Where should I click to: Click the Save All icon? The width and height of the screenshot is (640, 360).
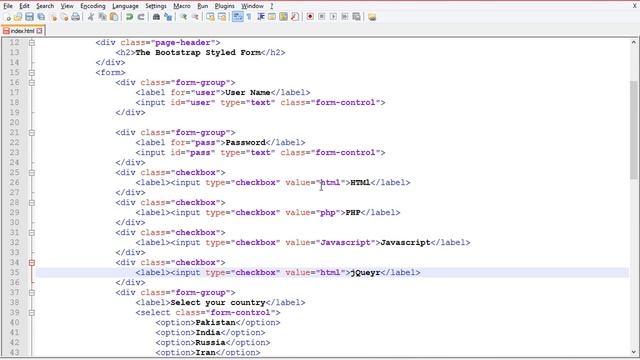[x=41, y=17]
